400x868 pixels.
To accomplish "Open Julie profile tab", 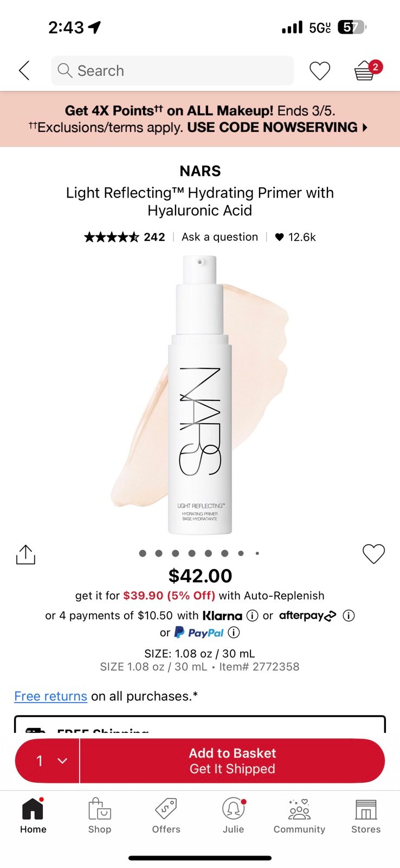I will click(x=233, y=815).
